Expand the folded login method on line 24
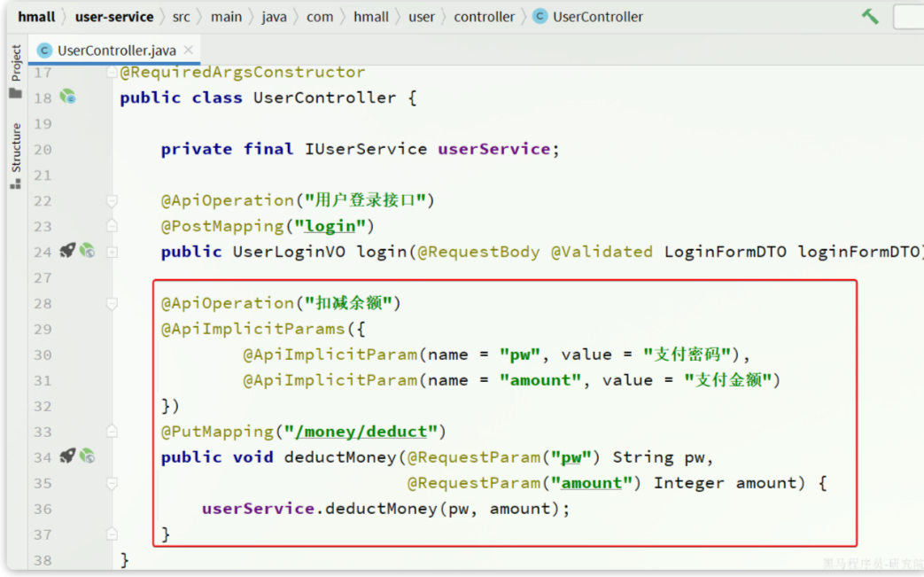Screen dimensions: 924x577 (113, 252)
